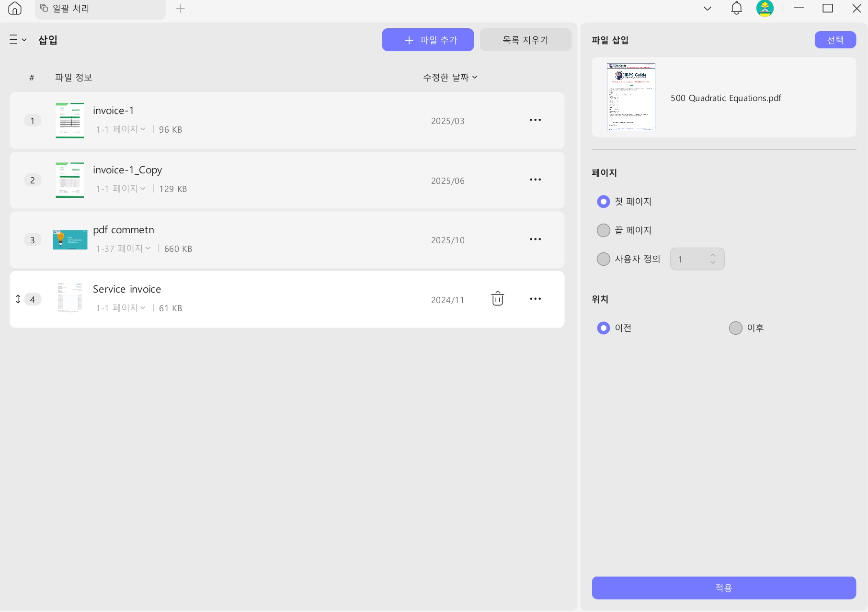Select the invoice-1_Copy thumbnail
Screen dimensions: 868x612
(x=70, y=180)
